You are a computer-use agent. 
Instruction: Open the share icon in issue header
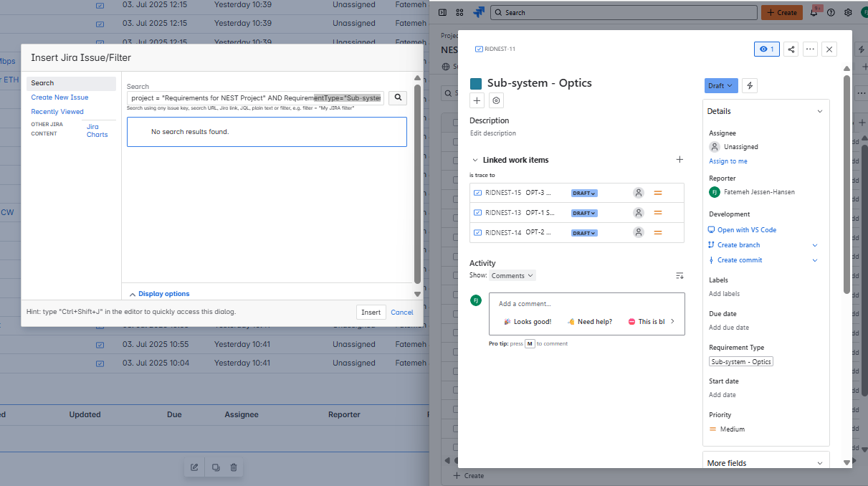pos(791,49)
